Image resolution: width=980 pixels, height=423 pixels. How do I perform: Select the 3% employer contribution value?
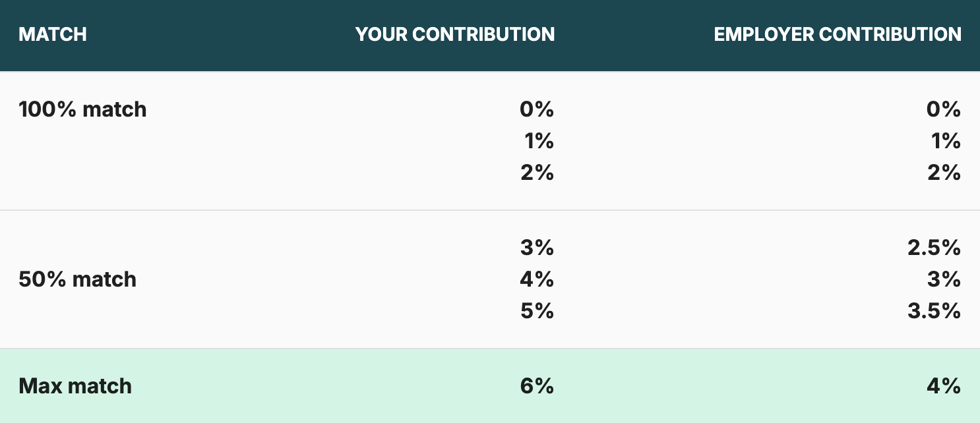944,279
